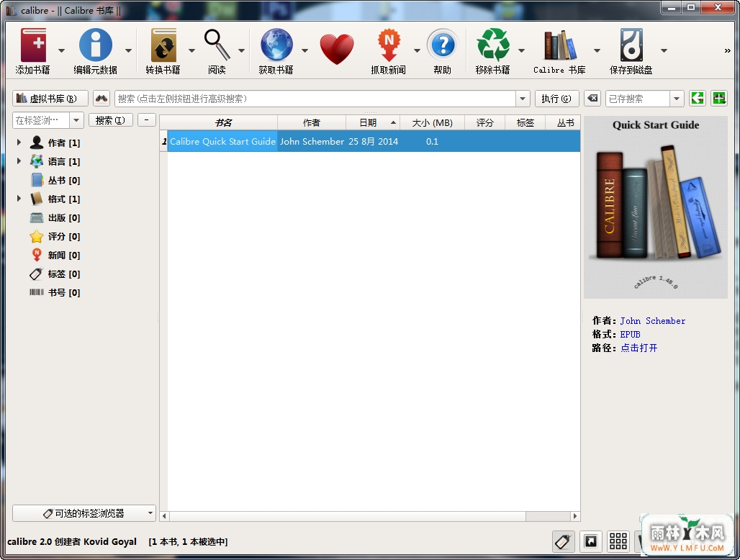This screenshot has width=740, height=560.
Task: Click Virtual Library (虚拟书库) button
Action: click(x=50, y=99)
